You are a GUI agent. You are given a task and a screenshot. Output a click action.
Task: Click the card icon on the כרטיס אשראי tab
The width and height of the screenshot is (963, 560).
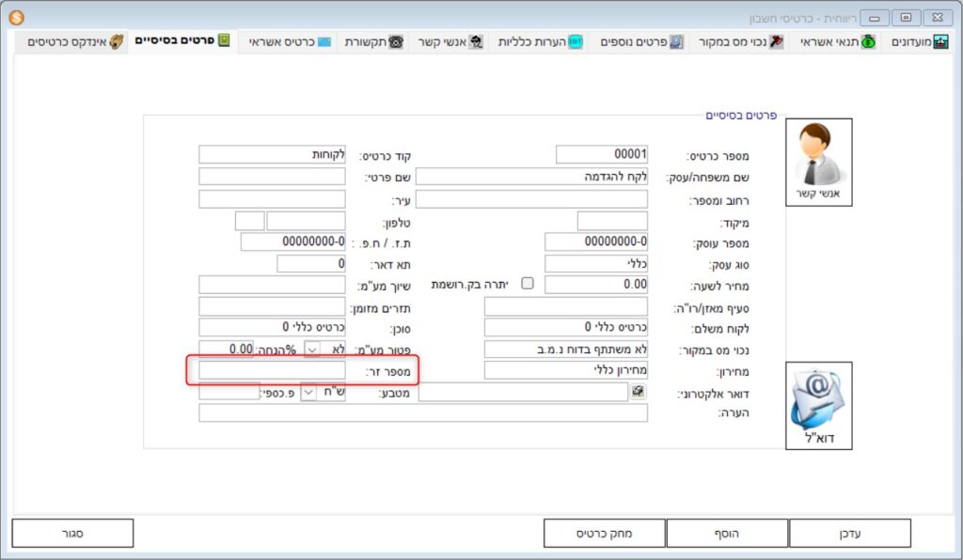click(324, 42)
